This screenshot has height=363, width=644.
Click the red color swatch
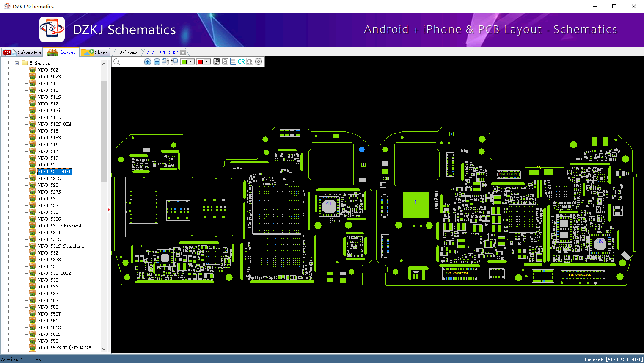[200, 62]
